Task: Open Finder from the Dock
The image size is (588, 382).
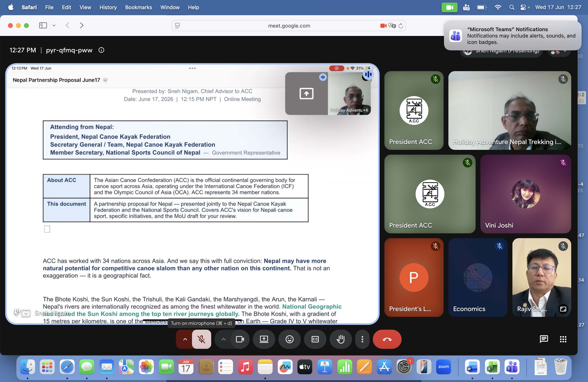Action: [27, 367]
